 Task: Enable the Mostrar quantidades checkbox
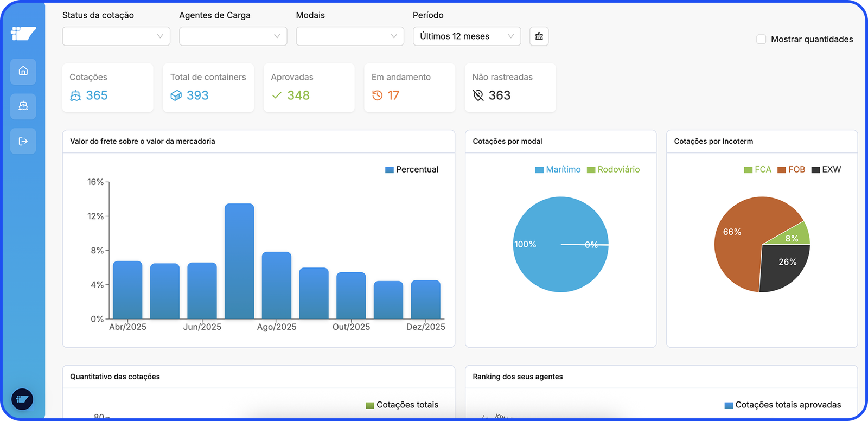(761, 39)
